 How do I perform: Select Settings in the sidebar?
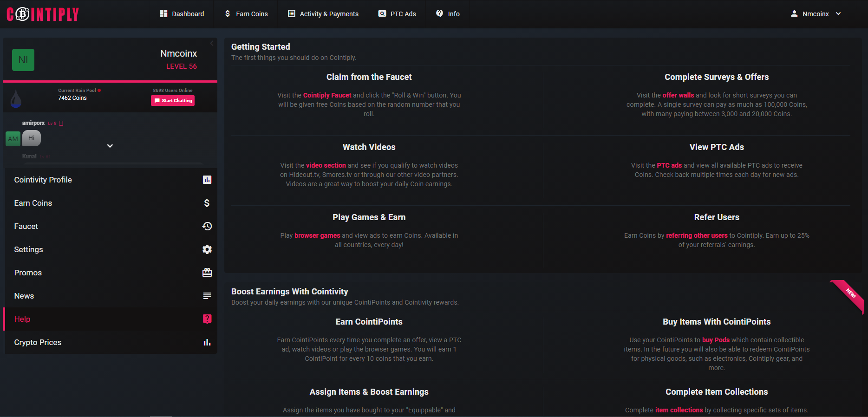coord(111,249)
